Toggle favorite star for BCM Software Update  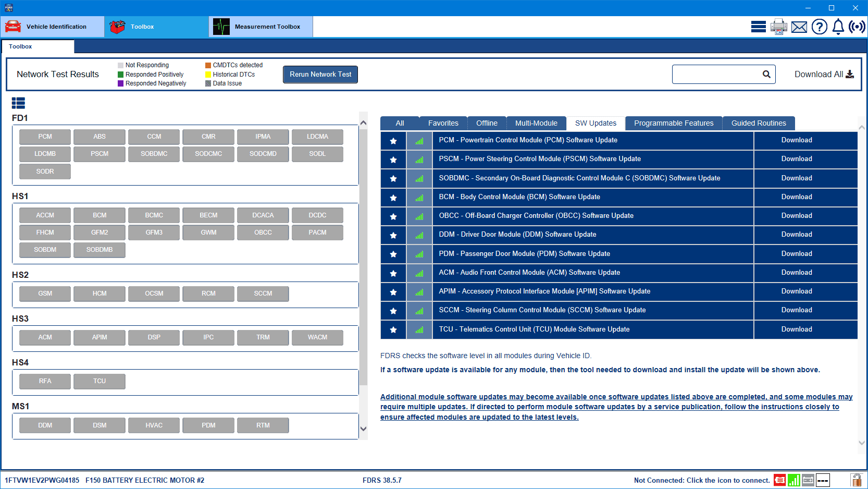[393, 198]
